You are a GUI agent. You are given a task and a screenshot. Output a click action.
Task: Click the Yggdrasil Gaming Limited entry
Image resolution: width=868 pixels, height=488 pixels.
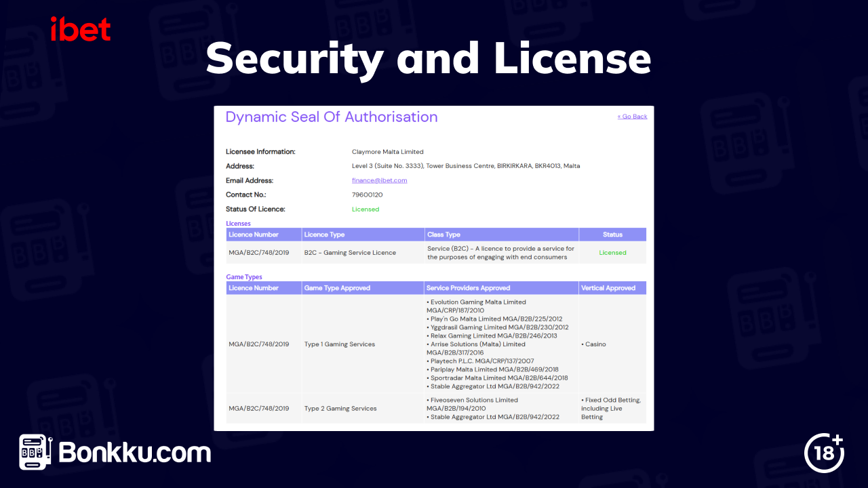point(498,327)
